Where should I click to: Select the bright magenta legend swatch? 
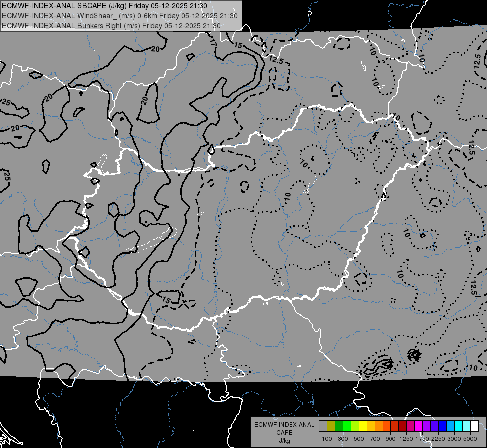(419, 426)
